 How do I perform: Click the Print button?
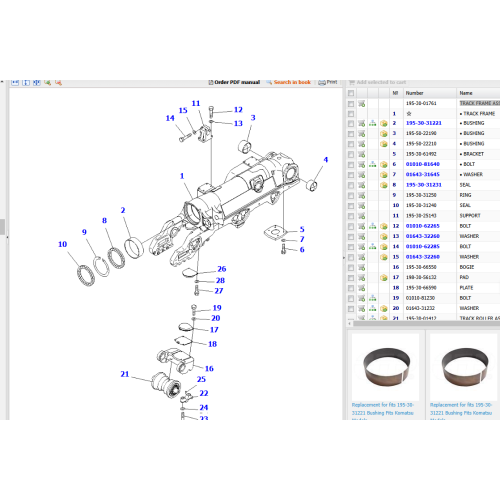tap(328, 82)
